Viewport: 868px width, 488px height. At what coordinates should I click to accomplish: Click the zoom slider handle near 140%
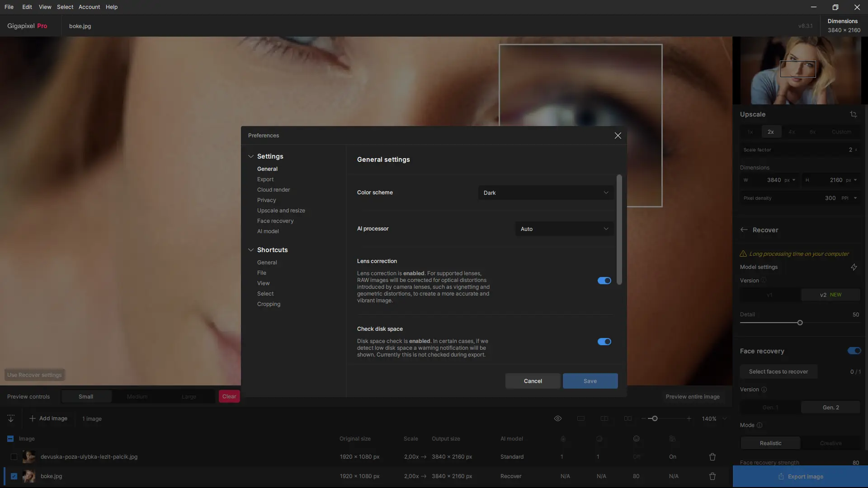655,418
